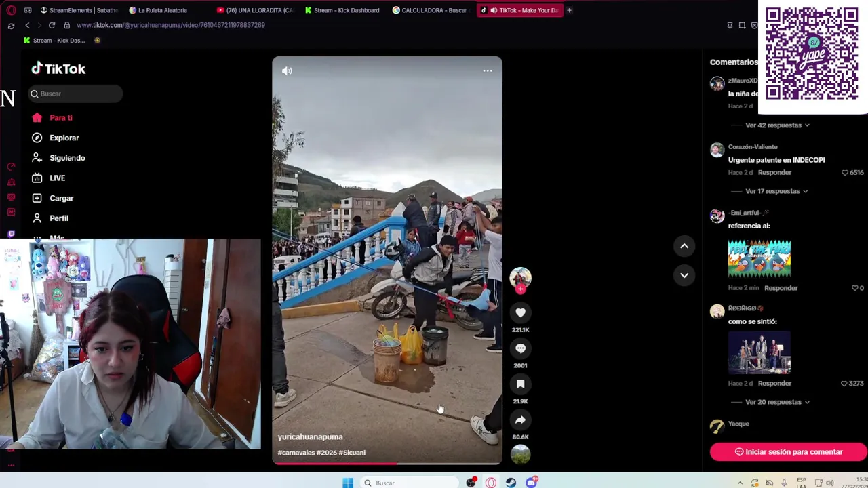868x488 pixels.
Task: Open the round music disc thumbnail
Action: 520,454
